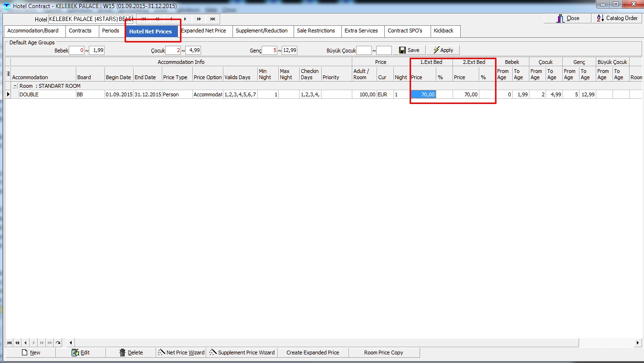Delete the selected price row

click(131, 353)
